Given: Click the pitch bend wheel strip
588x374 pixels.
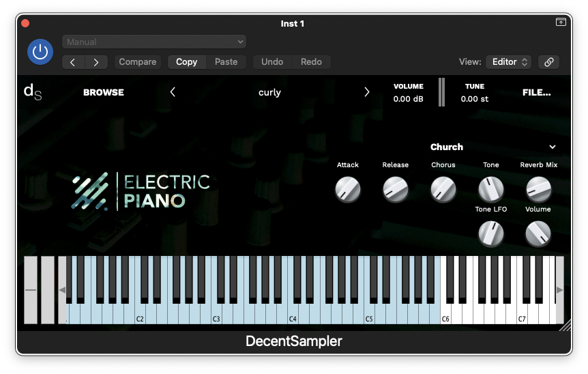Looking at the screenshot, I should click(x=31, y=290).
